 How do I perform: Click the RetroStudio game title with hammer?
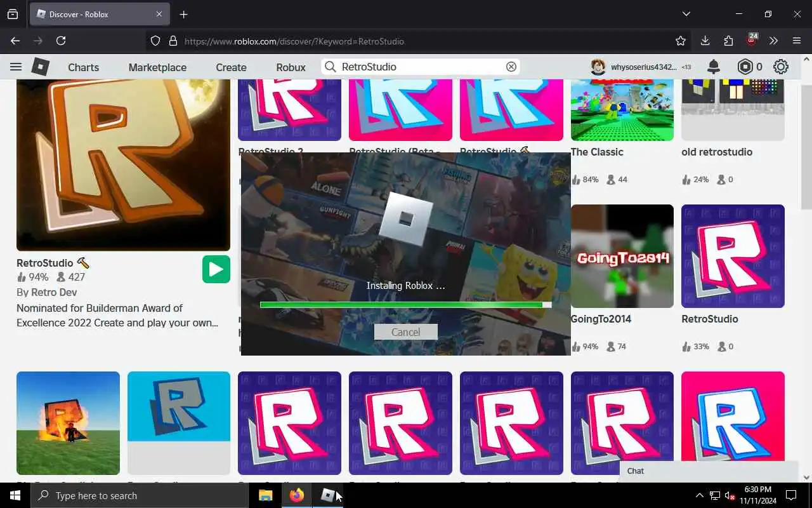pyautogui.click(x=53, y=263)
